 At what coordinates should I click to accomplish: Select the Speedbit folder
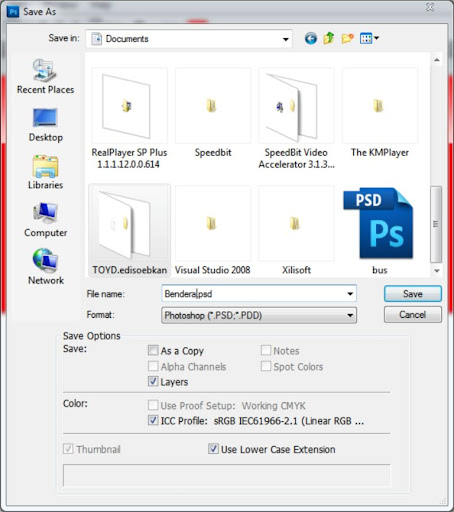pos(213,113)
